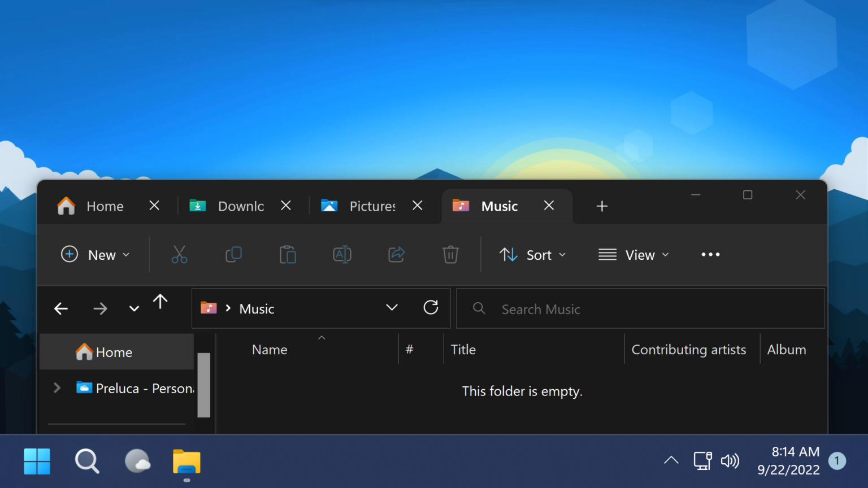Open the See more ellipsis menu

(x=710, y=254)
